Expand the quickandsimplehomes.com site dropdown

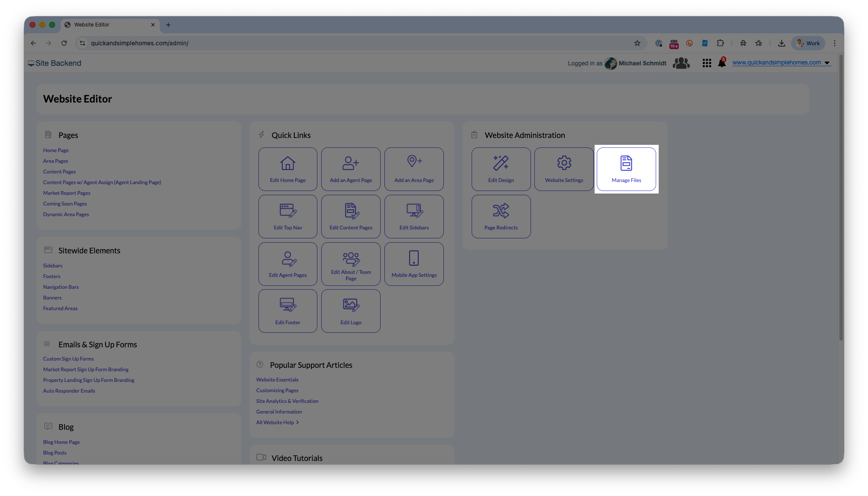(827, 63)
